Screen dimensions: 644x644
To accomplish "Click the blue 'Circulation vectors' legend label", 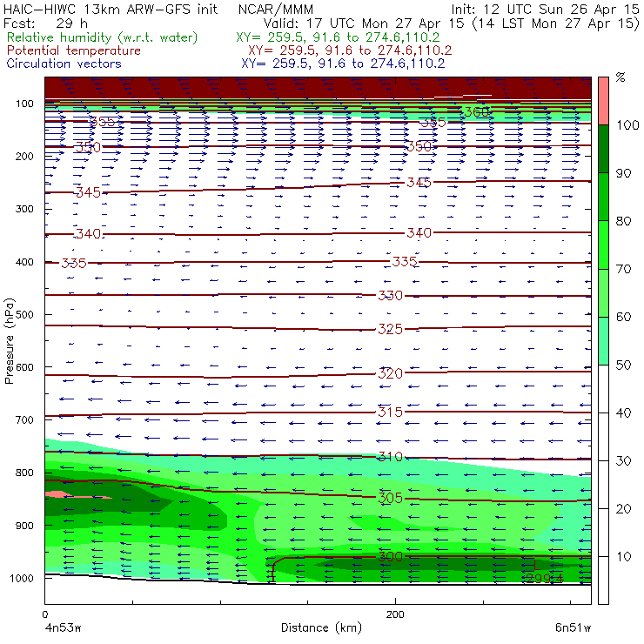I will pyautogui.click(x=64, y=64).
